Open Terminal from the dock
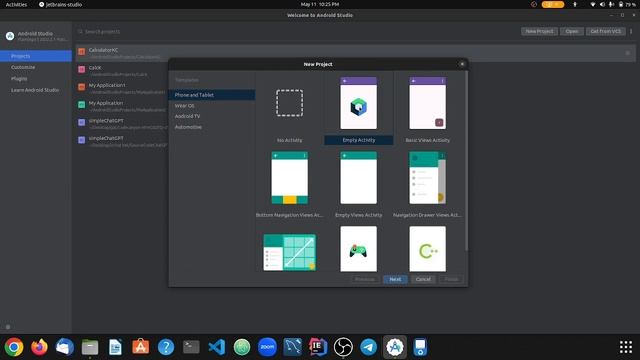Screen dimensions: 640x360 pyautogui.click(x=191, y=347)
